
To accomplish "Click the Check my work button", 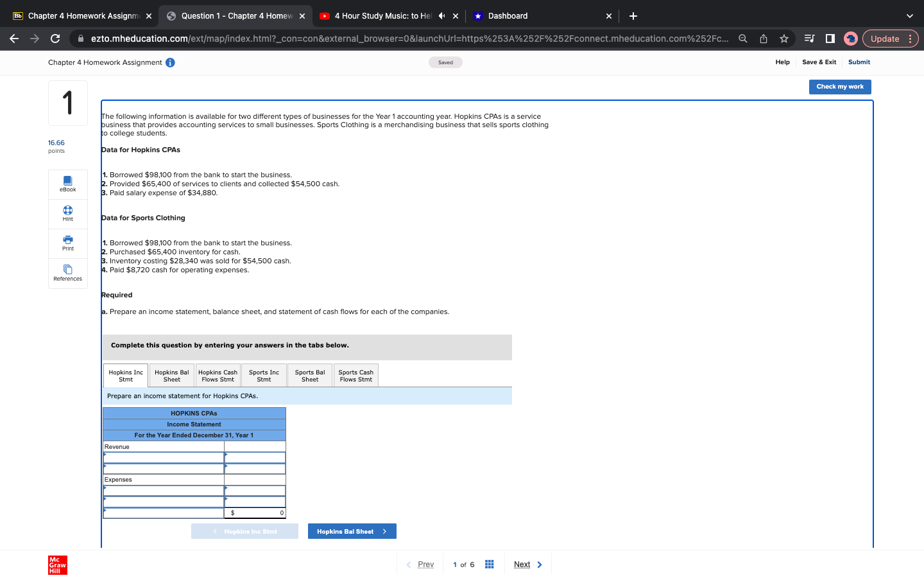I will (x=840, y=87).
